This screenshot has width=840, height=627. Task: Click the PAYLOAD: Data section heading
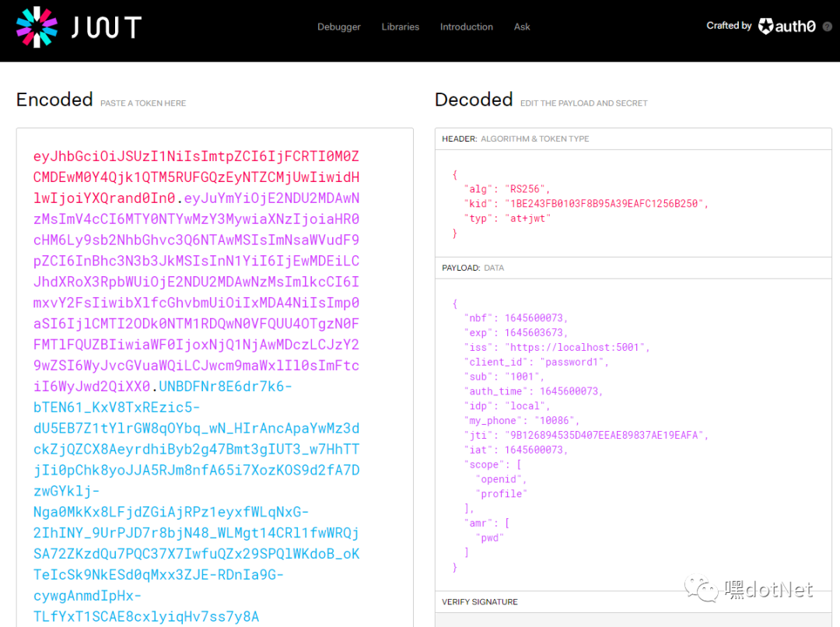[x=472, y=268]
